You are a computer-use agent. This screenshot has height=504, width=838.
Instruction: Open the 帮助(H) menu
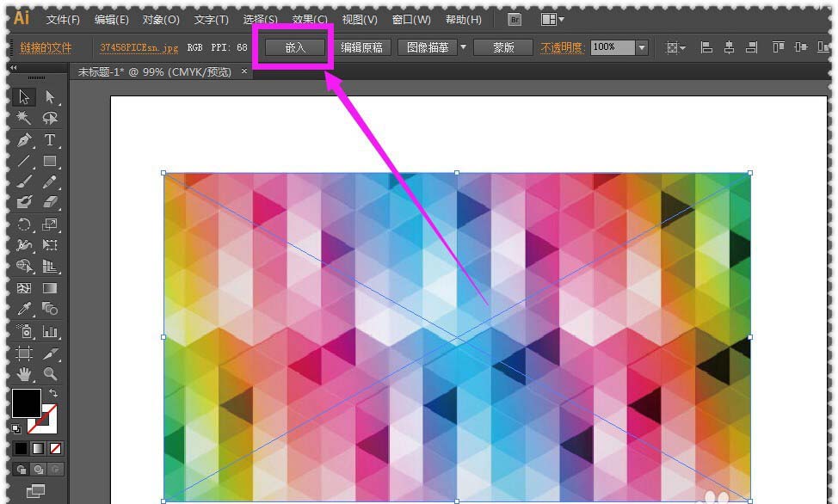(x=464, y=20)
